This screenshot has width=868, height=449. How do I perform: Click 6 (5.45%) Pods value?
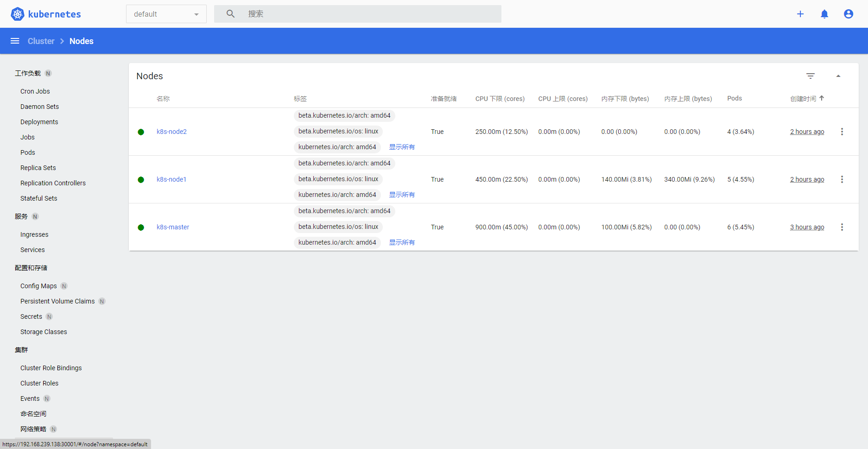[x=741, y=227]
